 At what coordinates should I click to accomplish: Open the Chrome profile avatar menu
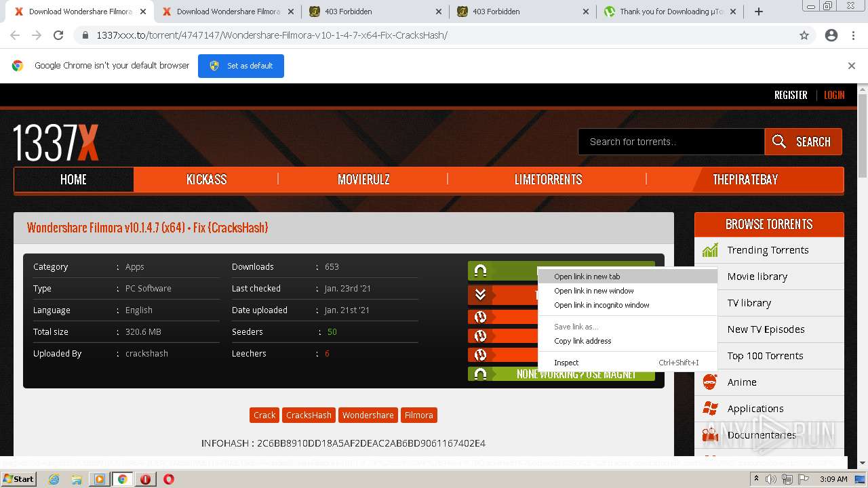831,35
